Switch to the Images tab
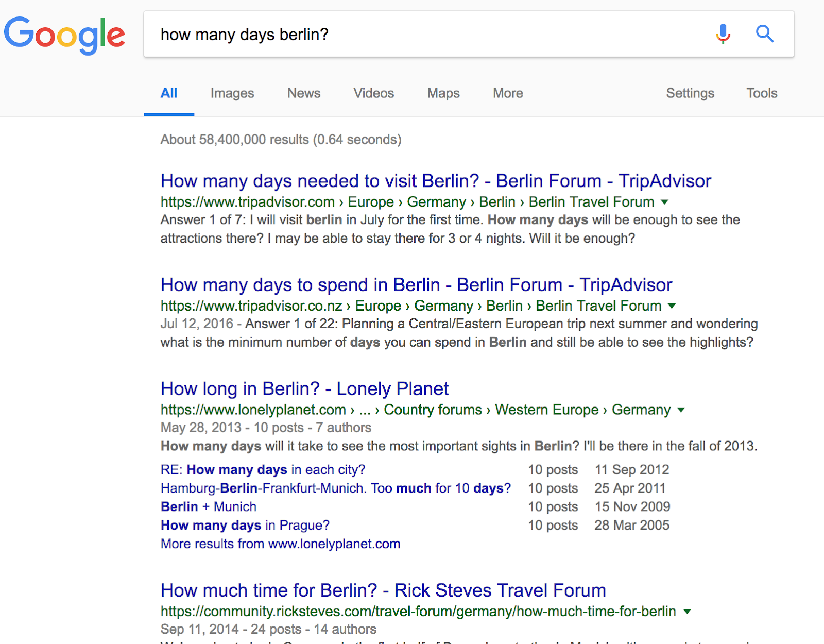The height and width of the screenshot is (644, 824). point(232,93)
